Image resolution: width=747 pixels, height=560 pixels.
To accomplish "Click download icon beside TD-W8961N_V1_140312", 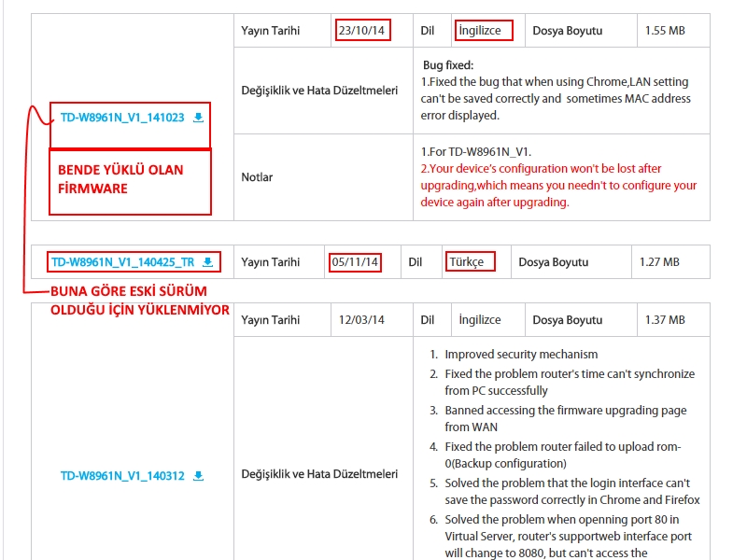I will tap(198, 476).
